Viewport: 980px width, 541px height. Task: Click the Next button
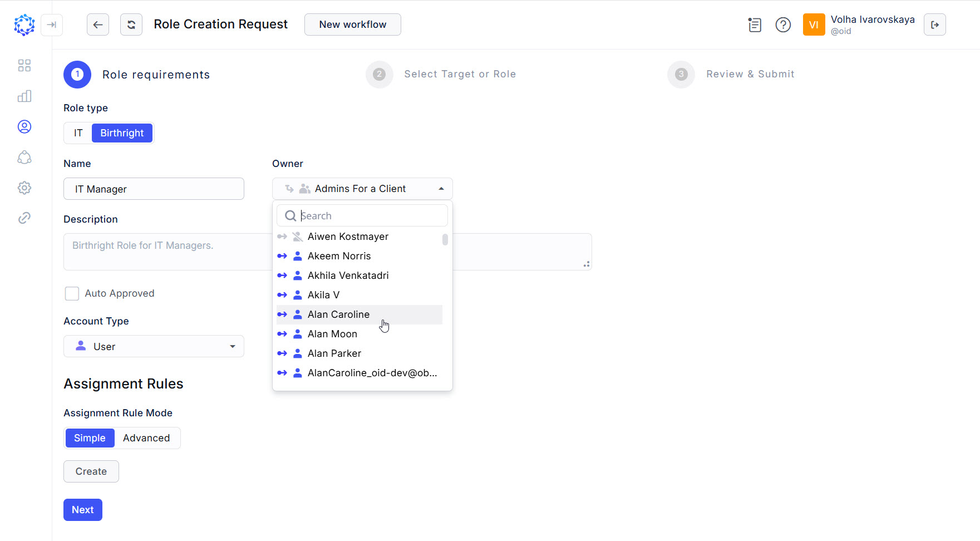coord(83,510)
